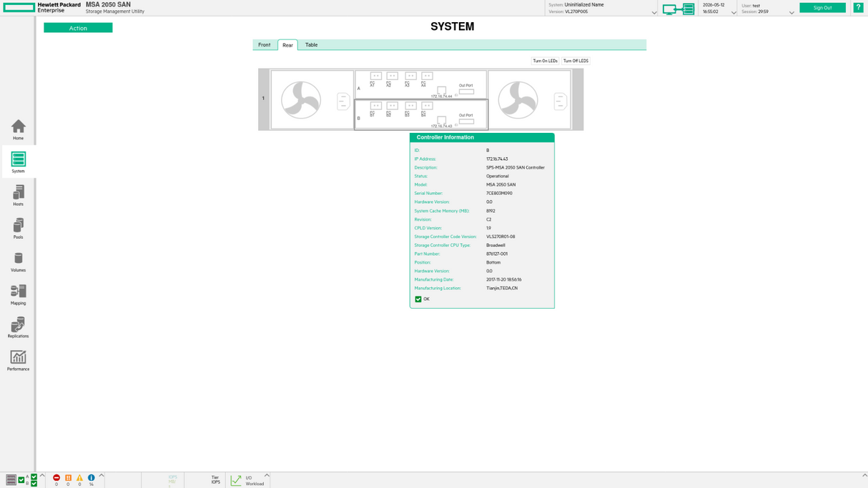Screen dimensions: 868x488
Task: Open the System section in sidebar
Action: [18, 162]
